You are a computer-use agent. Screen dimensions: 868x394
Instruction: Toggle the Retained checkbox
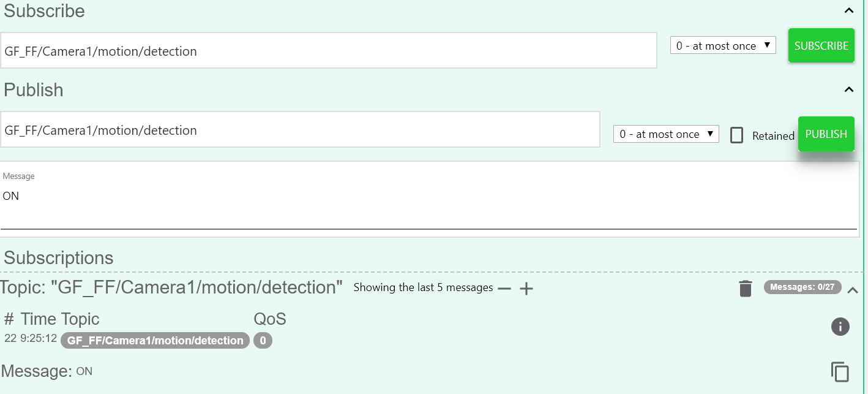[x=737, y=135]
